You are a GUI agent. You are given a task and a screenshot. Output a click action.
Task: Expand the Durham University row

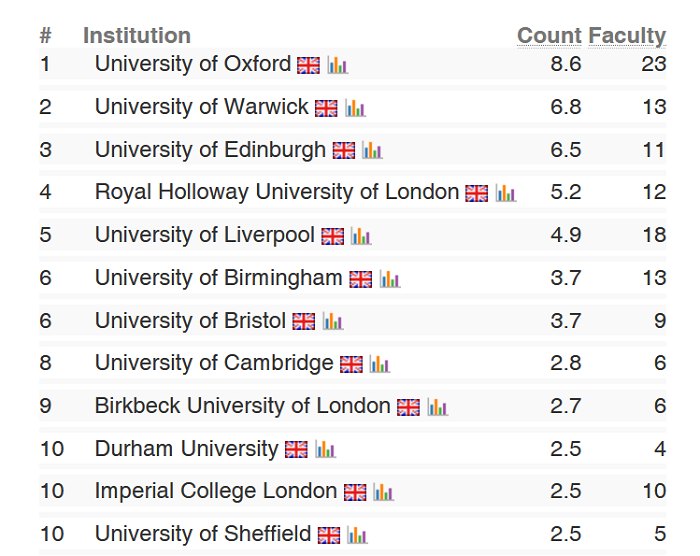coord(186,449)
